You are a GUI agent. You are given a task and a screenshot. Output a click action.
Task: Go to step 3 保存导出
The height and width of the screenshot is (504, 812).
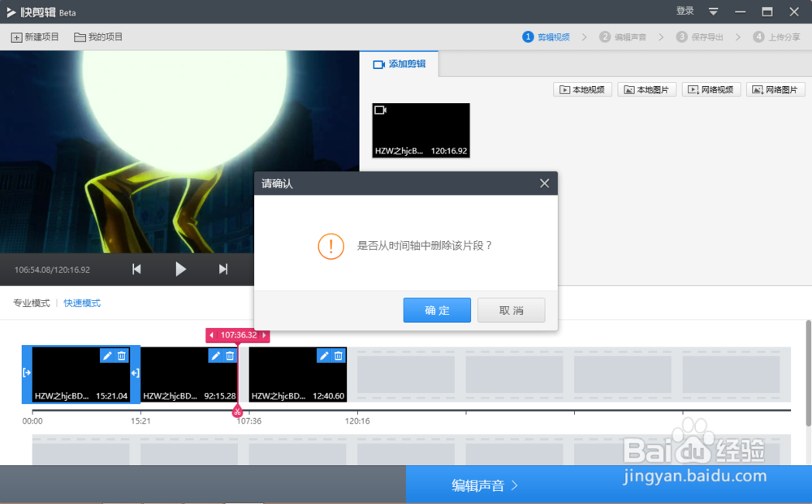700,37
